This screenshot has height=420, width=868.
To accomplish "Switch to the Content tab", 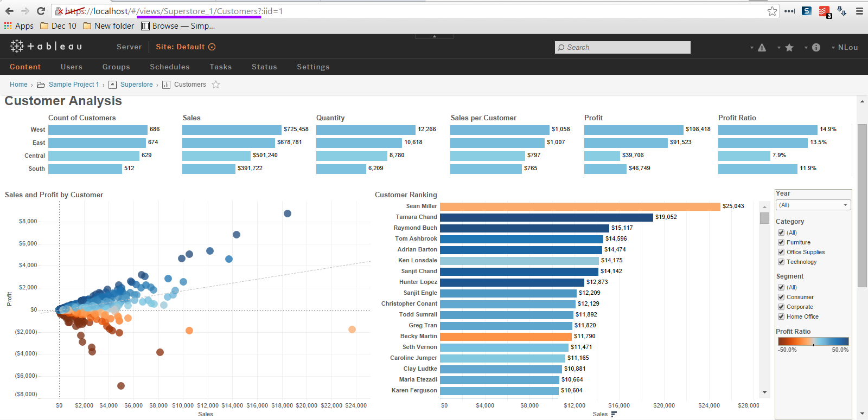I will click(x=25, y=67).
